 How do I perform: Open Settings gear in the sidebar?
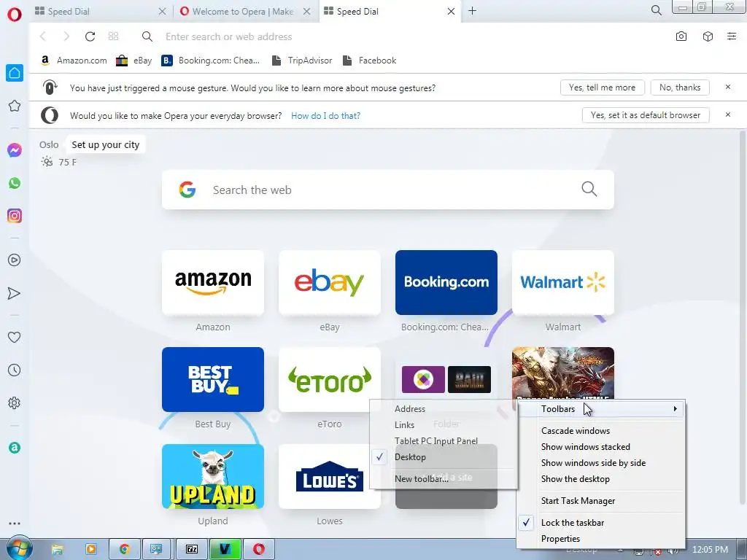[x=15, y=402]
